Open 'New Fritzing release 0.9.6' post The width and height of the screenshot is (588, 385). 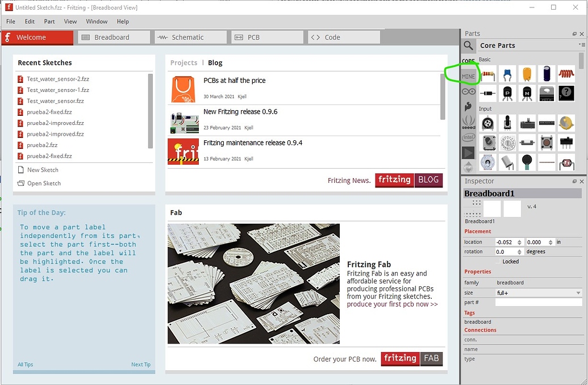(240, 111)
